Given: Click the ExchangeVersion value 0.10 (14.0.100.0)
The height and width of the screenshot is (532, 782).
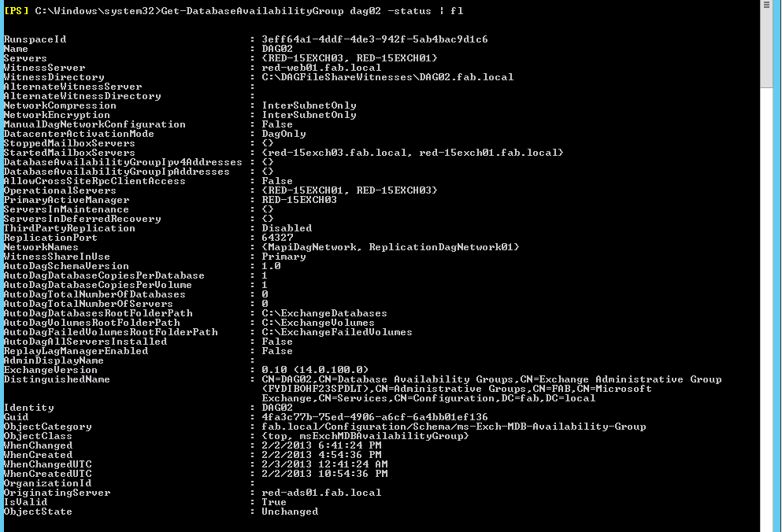Looking at the screenshot, I should (x=315, y=370).
